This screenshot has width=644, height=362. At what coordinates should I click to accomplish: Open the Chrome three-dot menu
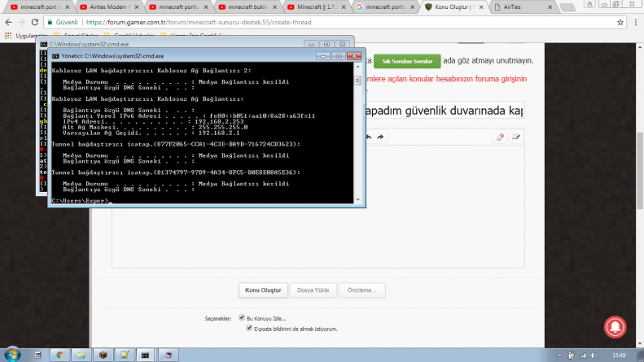coord(635,23)
